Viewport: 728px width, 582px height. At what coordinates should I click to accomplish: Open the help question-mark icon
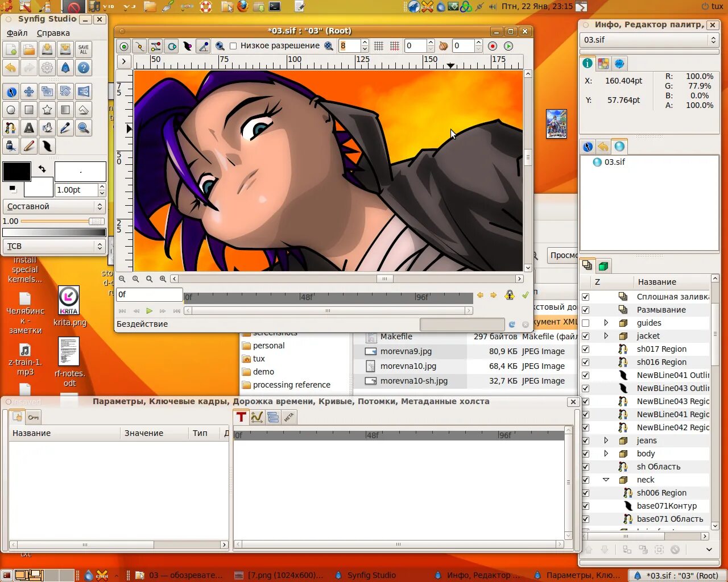click(84, 68)
